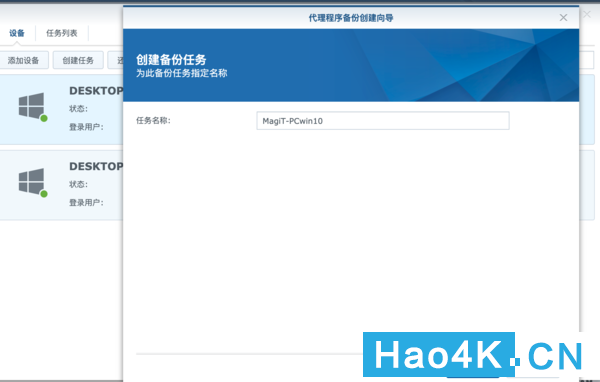Close the backup creation wizard dialog
Image resolution: width=600 pixels, height=382 pixels.
pos(563,18)
